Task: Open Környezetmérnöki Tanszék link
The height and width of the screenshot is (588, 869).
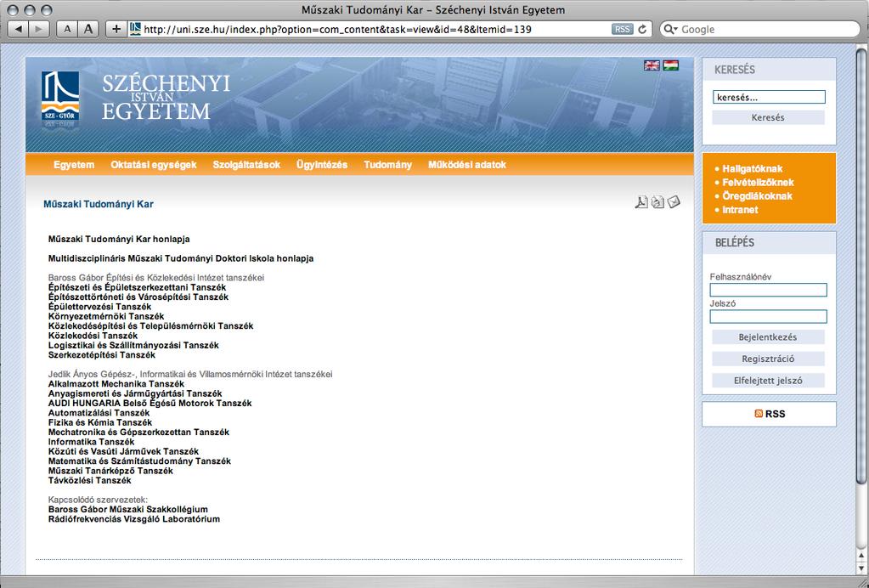Action: tap(106, 316)
